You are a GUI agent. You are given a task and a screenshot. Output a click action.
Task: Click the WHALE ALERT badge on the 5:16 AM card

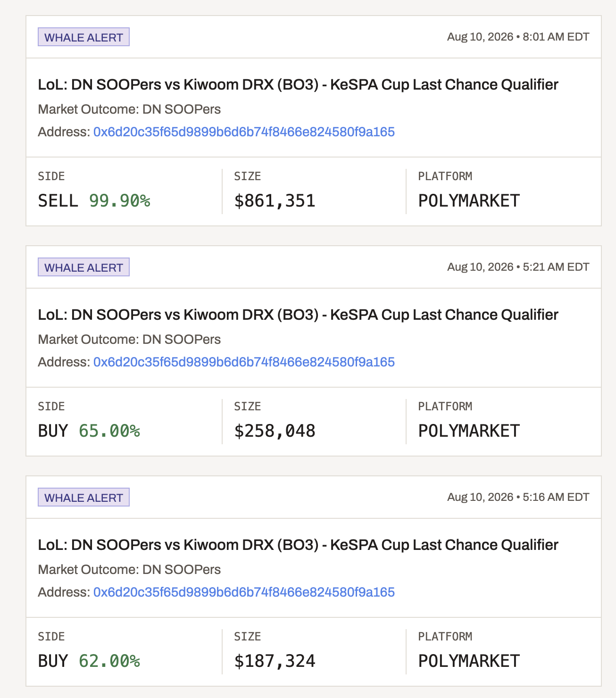(83, 498)
